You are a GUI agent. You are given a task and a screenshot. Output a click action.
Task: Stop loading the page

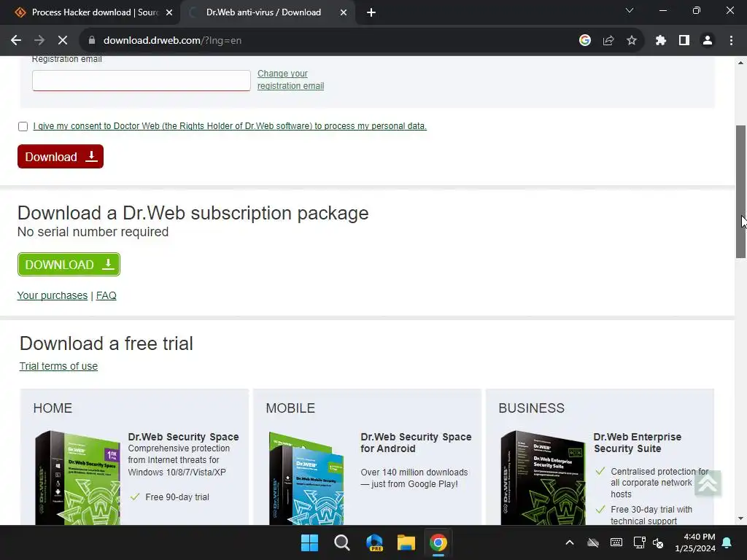coord(63,41)
